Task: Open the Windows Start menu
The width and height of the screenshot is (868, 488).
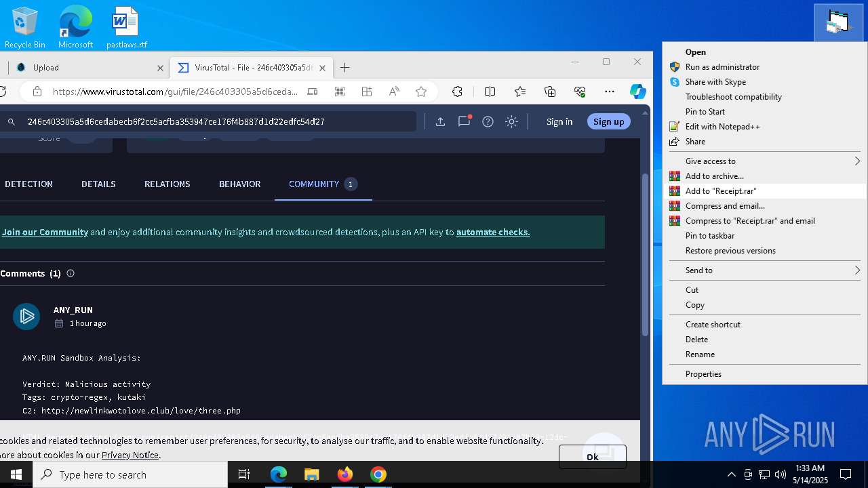Action: [16, 474]
